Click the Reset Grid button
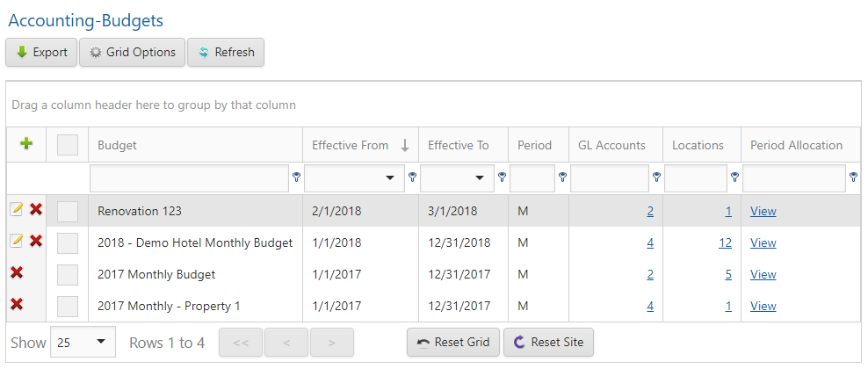This screenshot has height=369, width=868. (453, 342)
